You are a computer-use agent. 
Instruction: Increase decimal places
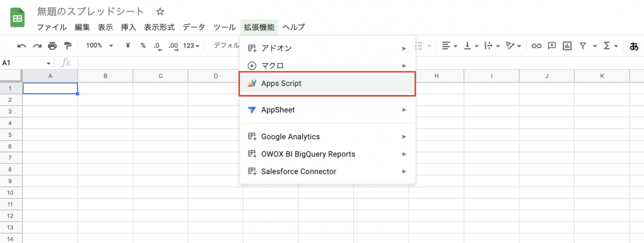(x=173, y=46)
